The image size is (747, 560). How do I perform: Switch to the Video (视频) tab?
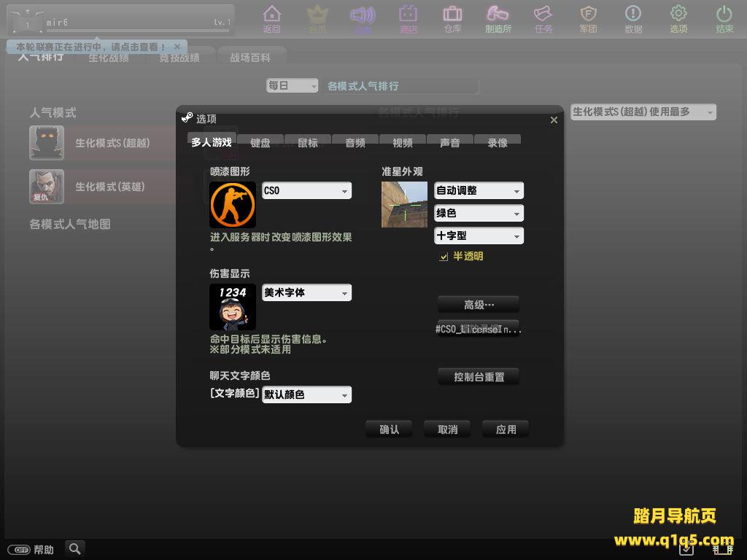(x=403, y=142)
